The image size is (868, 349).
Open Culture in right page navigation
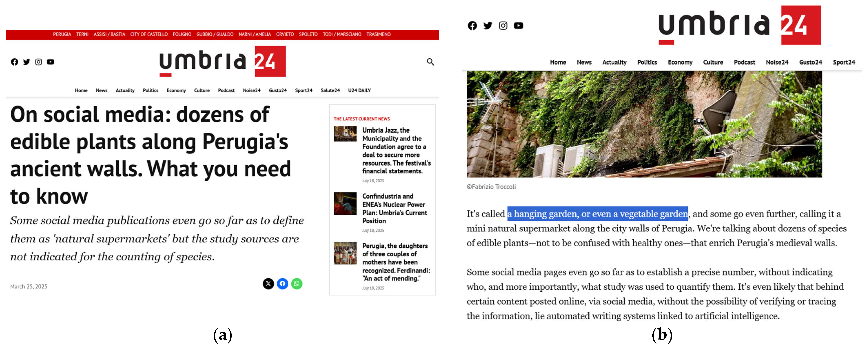pyautogui.click(x=713, y=62)
